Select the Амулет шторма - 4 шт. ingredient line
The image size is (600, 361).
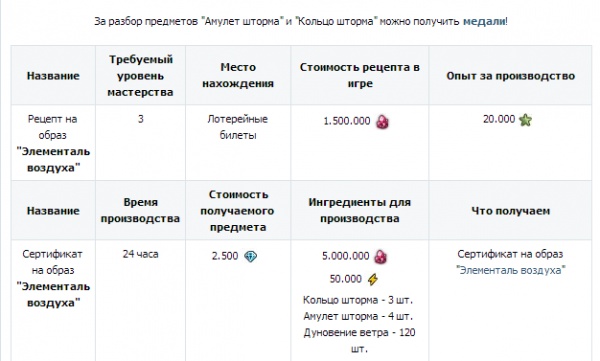coord(358,316)
